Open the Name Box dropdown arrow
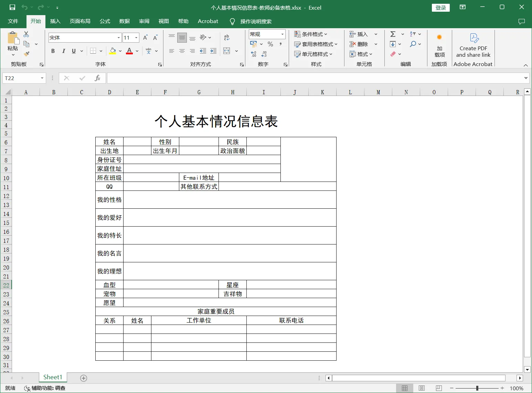The image size is (532, 393). pyautogui.click(x=42, y=78)
